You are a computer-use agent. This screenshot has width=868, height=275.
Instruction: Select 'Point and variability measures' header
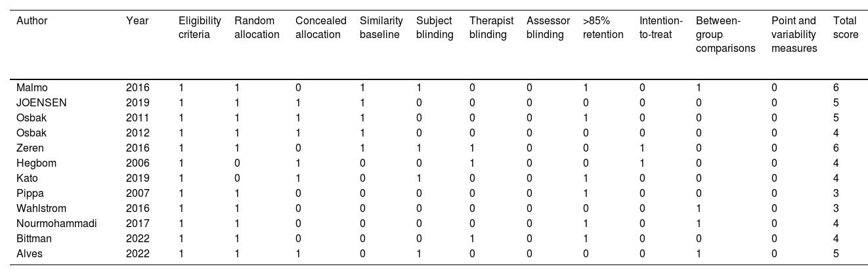(x=794, y=34)
